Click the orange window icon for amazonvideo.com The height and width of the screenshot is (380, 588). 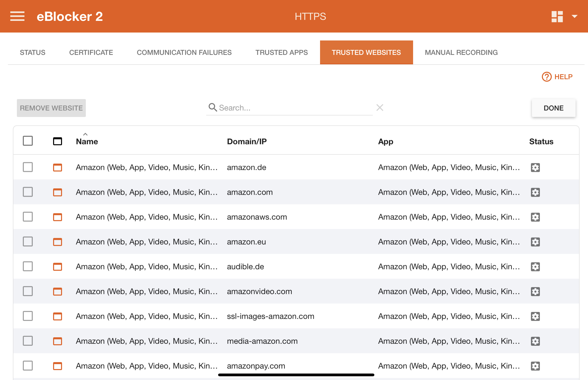coord(58,292)
